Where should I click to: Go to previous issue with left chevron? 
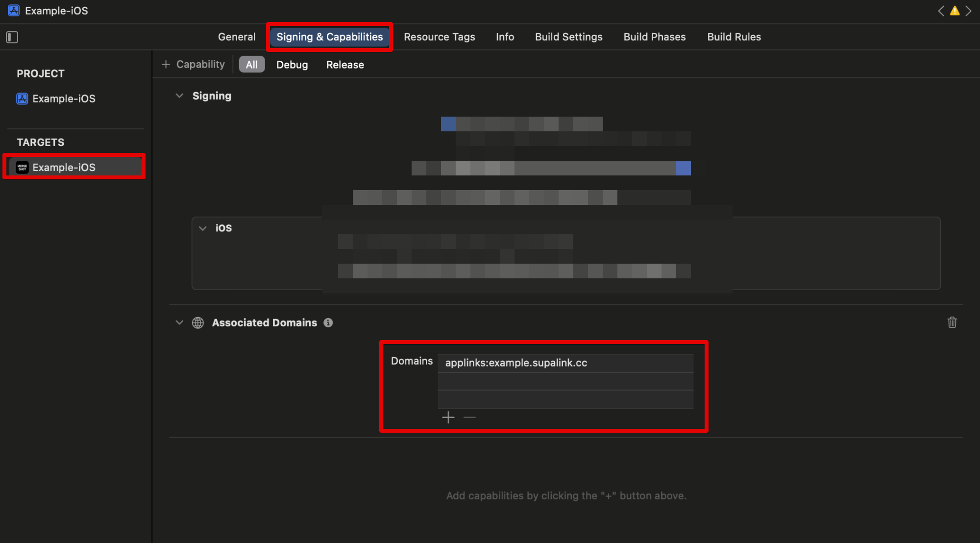941,11
